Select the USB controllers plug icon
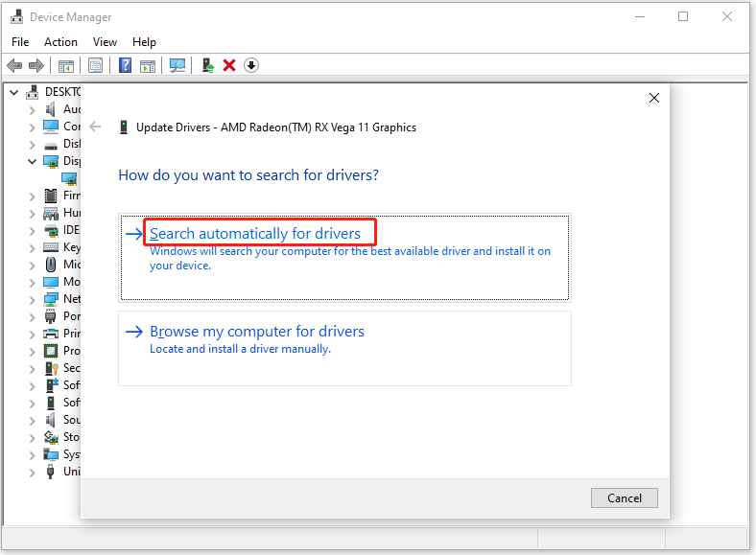Viewport: 756px width, 555px height. 50,472
